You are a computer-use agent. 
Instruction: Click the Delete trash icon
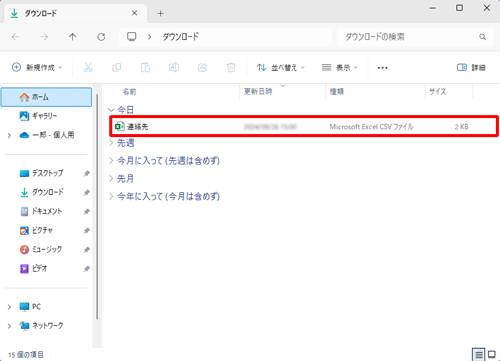pyautogui.click(x=231, y=68)
